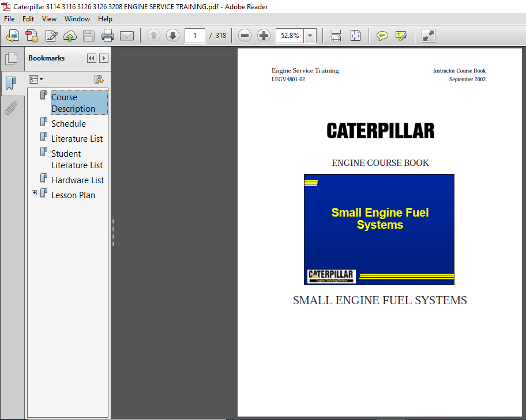Viewport: 526px width, 420px height.
Task: Click the Edit PDF pencil icon
Action: [51, 36]
